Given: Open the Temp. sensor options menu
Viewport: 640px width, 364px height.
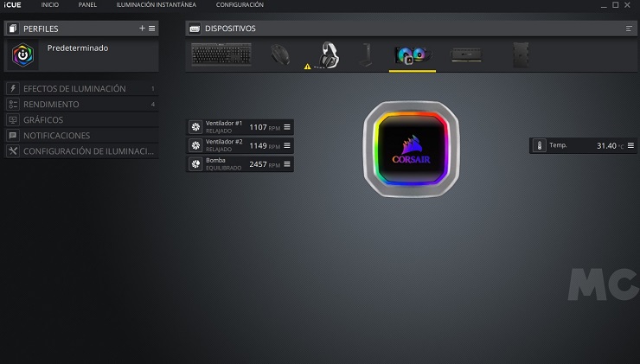Looking at the screenshot, I should pyautogui.click(x=630, y=146).
